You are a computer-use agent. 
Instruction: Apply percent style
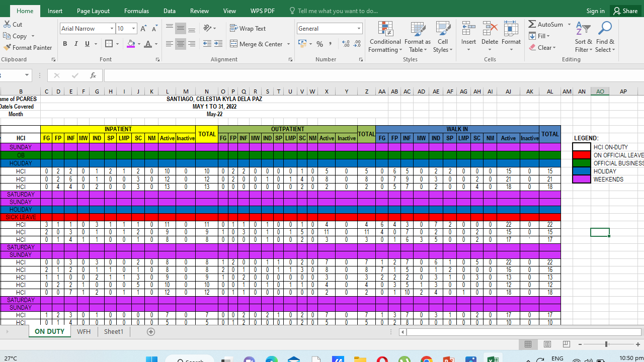(x=319, y=44)
